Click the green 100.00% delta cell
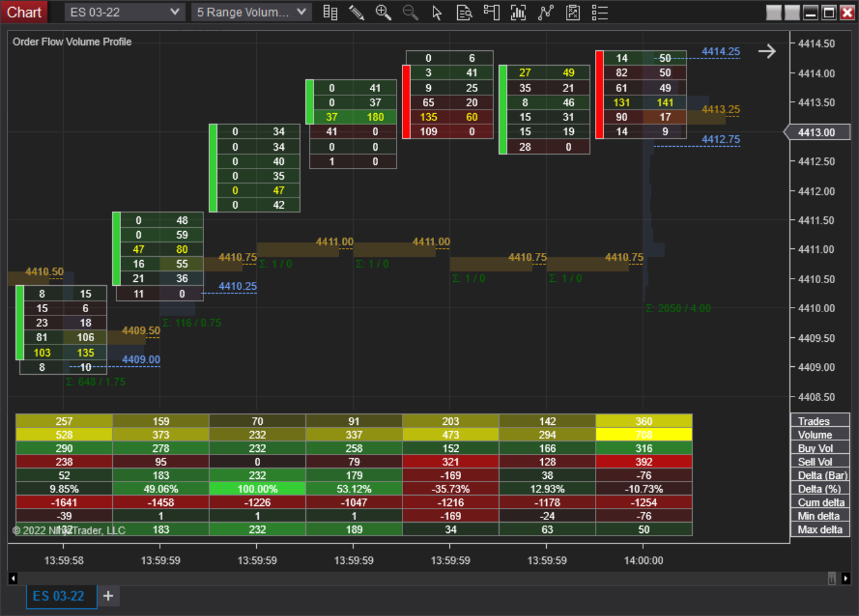The image size is (859, 616). click(x=258, y=489)
